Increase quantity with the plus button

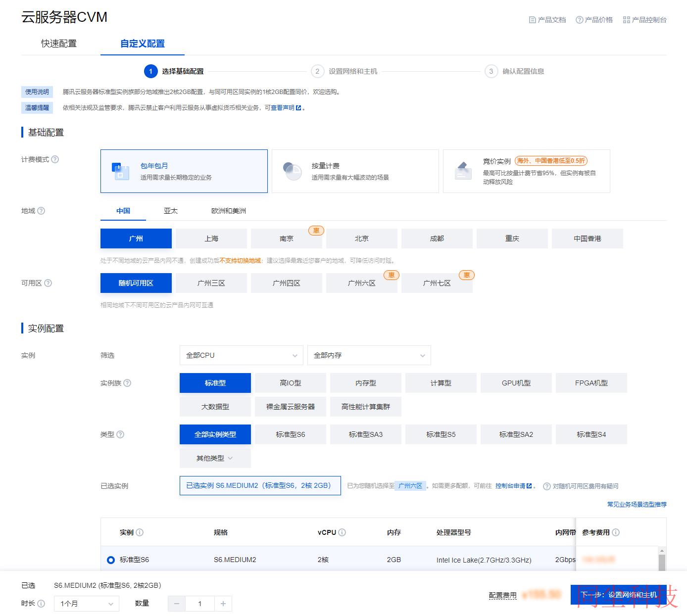click(x=223, y=604)
